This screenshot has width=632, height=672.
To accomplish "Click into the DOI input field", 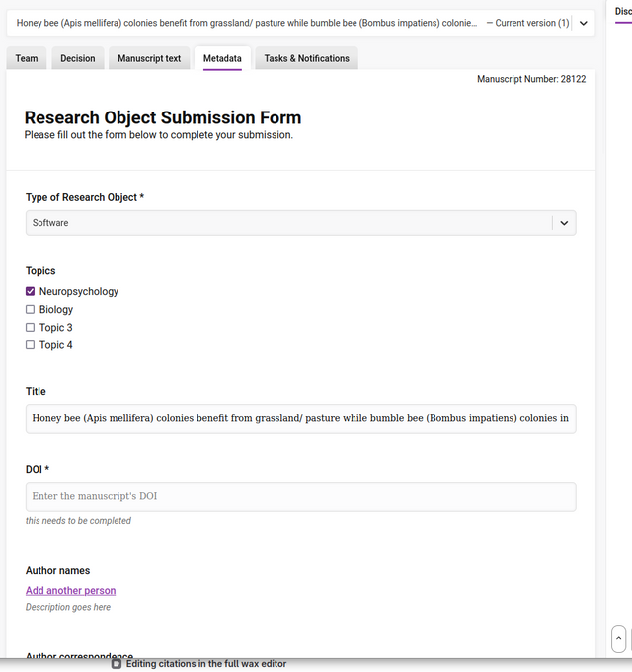I will 300,496.
